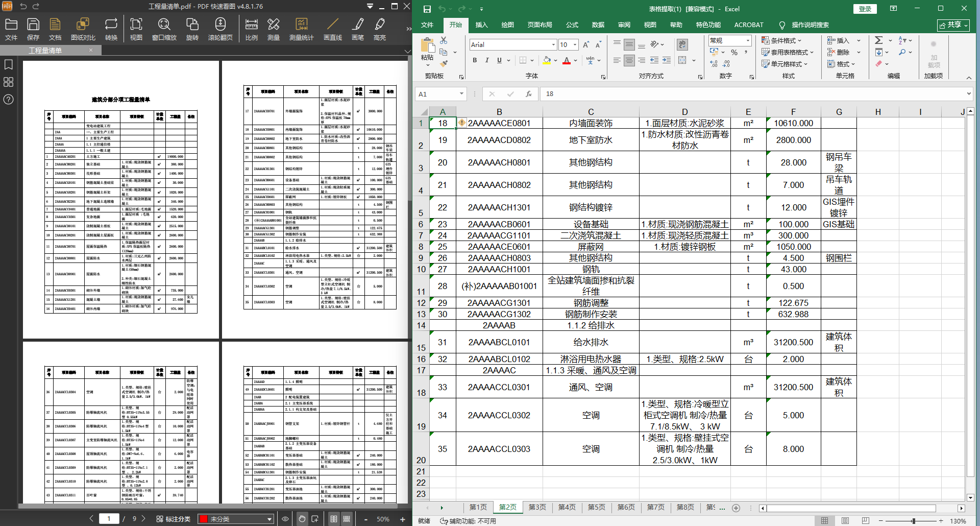Click the 登录 login button
980x526 pixels.
[865, 9]
